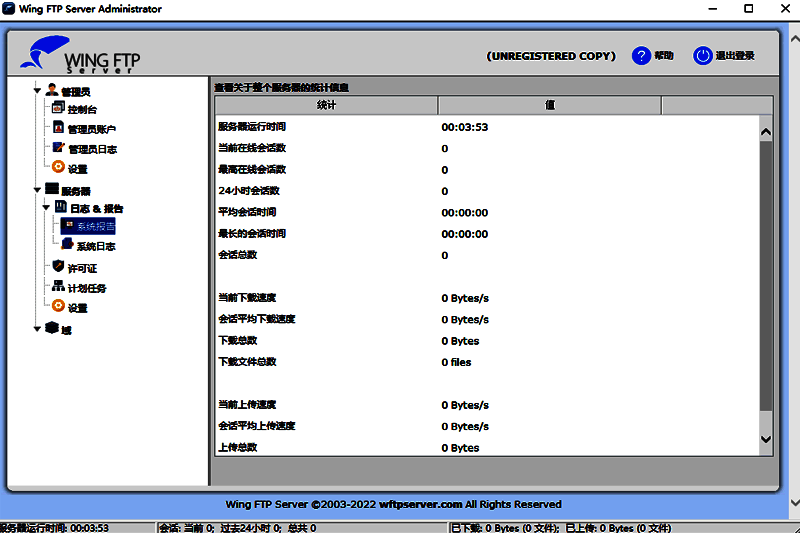Image resolution: width=800 pixels, height=533 pixels.
Task: Collapse the 服务器 tree node arrow
Action: [37, 190]
